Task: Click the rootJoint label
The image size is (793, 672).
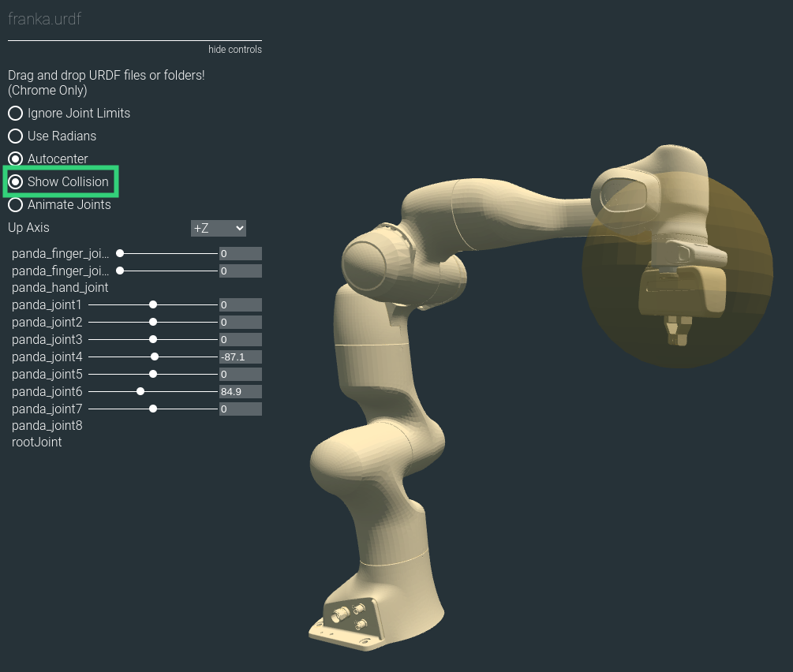Action: coord(36,442)
